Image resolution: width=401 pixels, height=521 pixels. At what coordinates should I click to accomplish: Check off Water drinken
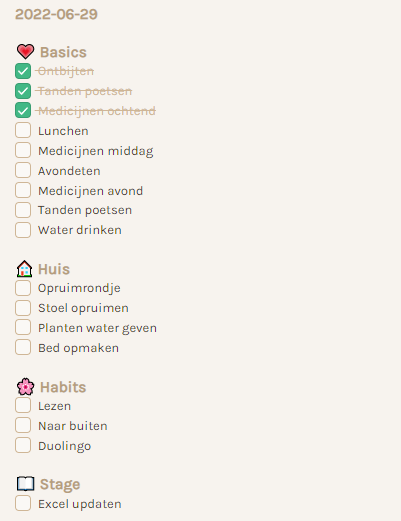coord(23,230)
